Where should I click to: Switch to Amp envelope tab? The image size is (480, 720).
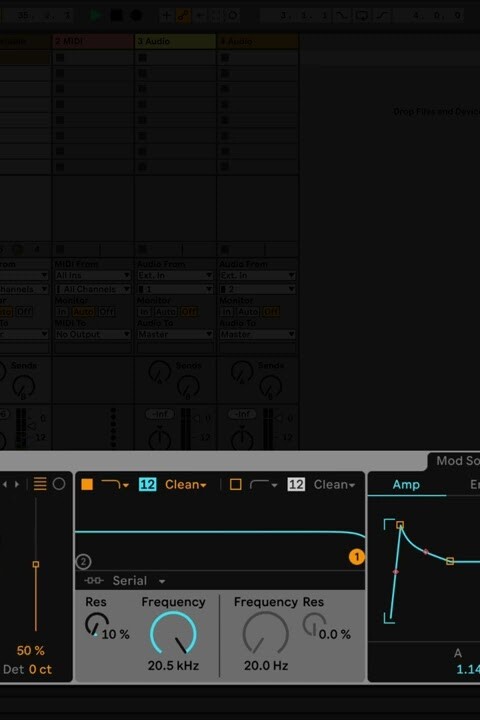(406, 485)
